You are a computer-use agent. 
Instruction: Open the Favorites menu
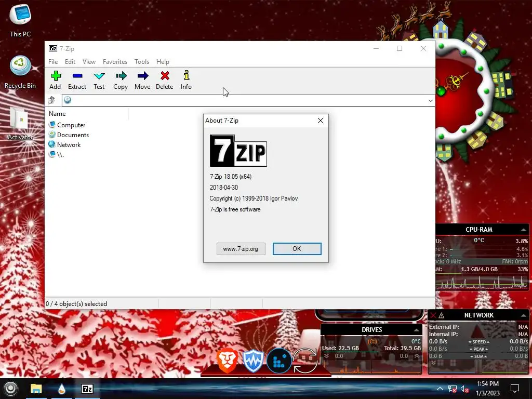[115, 62]
